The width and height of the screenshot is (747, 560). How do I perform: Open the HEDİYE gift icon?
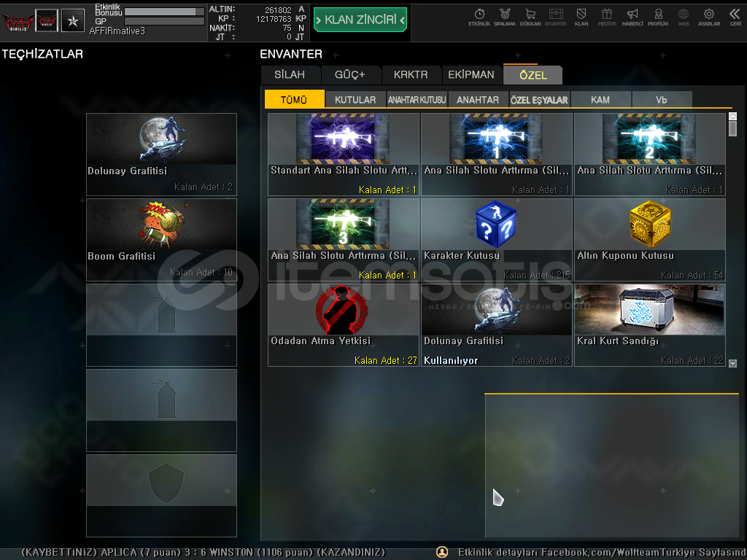(607, 17)
